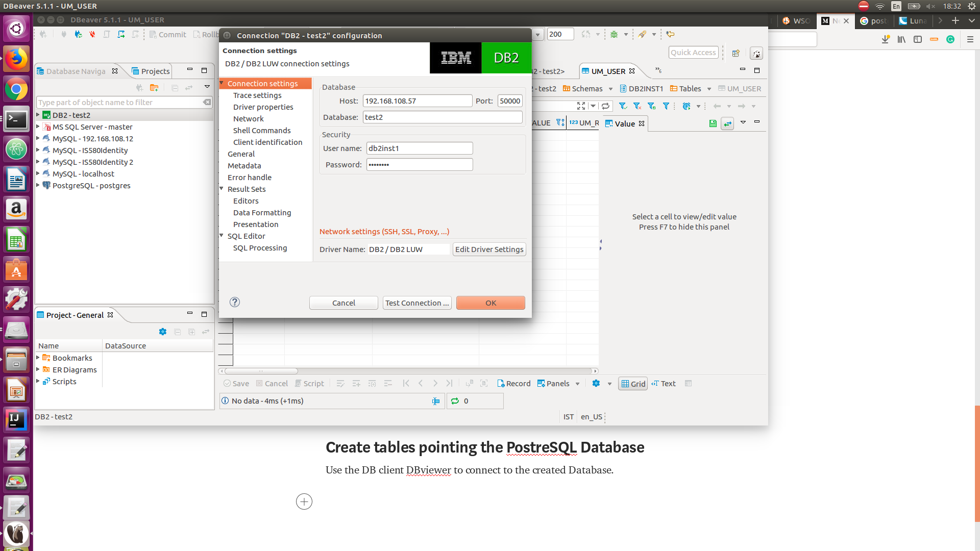
Task: Toggle the auto-apply value arrows button
Action: point(727,123)
